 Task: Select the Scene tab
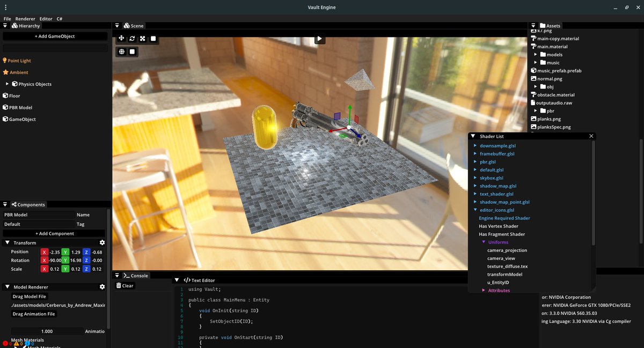[134, 26]
